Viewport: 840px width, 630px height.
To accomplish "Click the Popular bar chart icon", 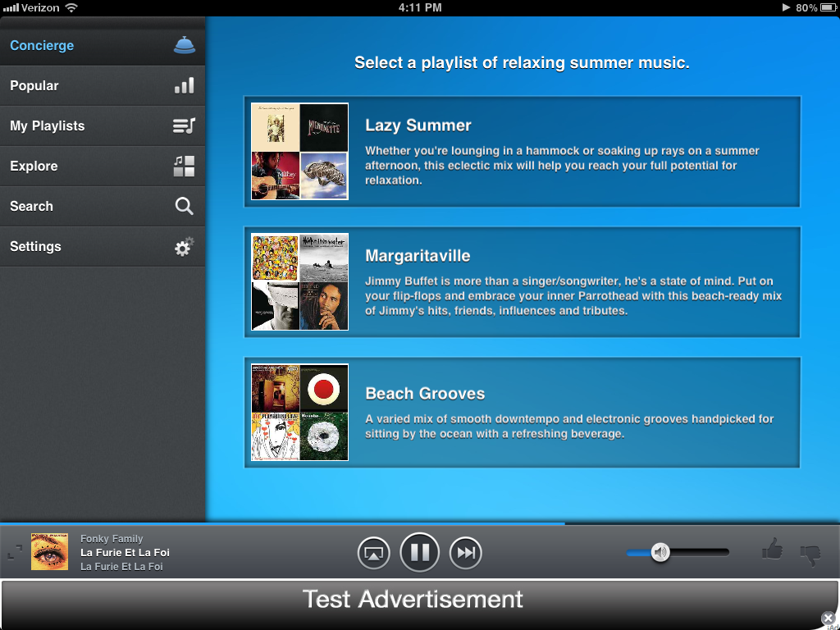I will tap(185, 85).
